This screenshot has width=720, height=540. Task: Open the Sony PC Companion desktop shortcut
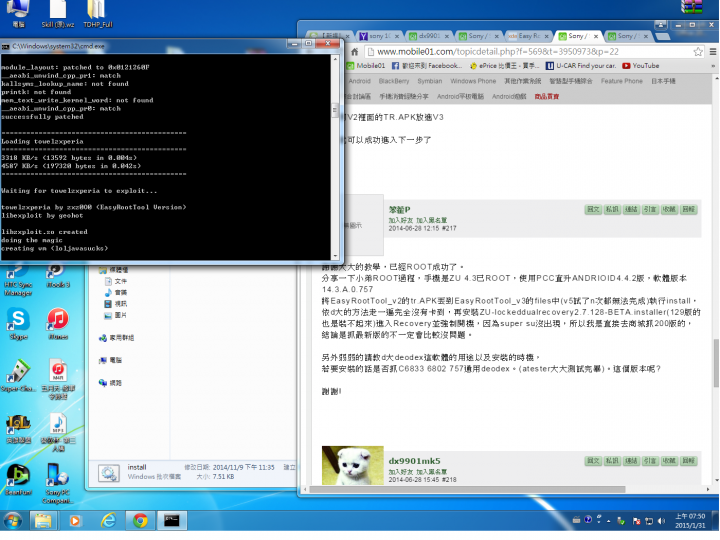(x=58, y=484)
